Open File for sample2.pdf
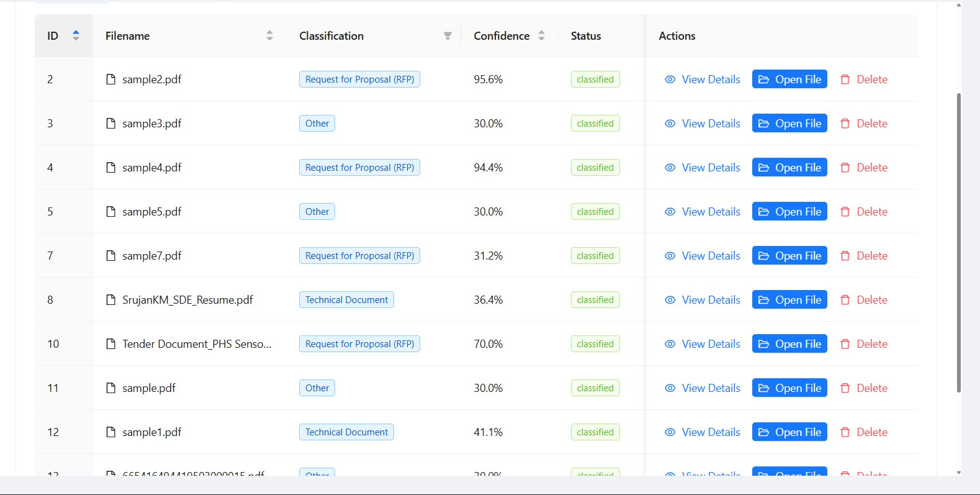 point(789,79)
